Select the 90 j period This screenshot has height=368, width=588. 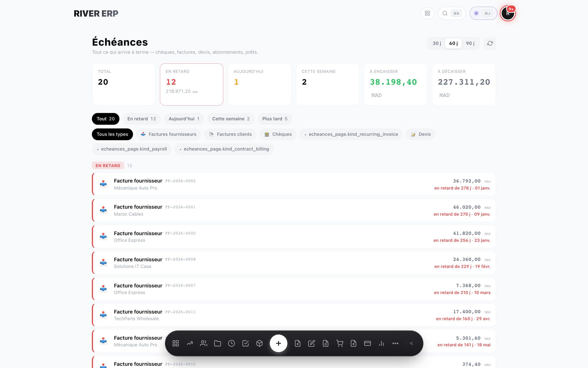click(x=470, y=43)
